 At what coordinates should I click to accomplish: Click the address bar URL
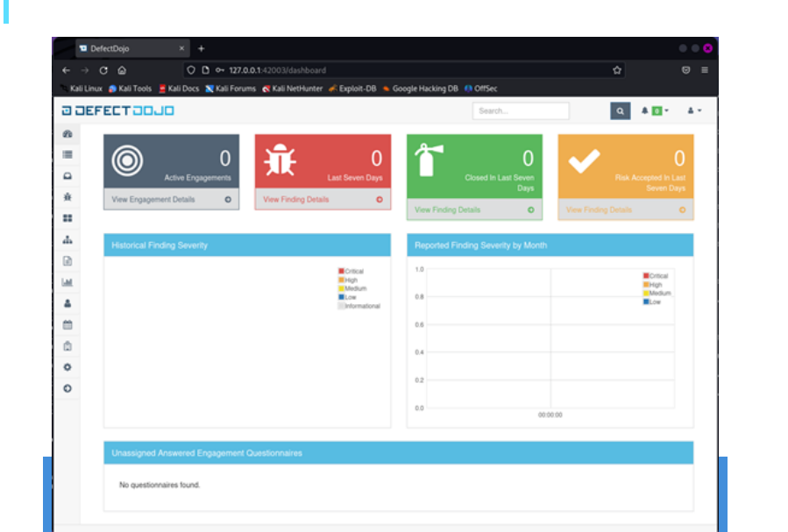(x=277, y=70)
